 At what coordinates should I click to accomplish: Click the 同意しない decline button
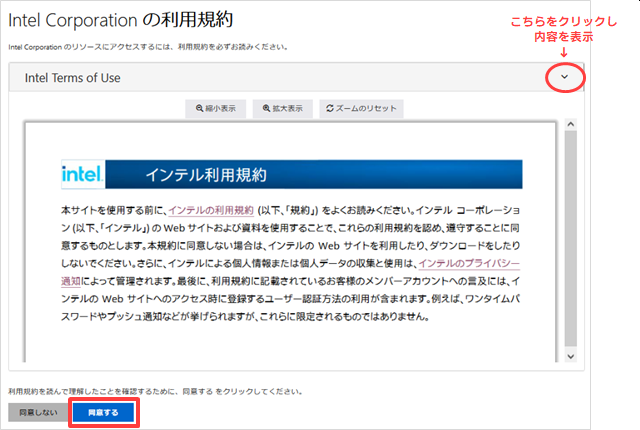coord(38,412)
